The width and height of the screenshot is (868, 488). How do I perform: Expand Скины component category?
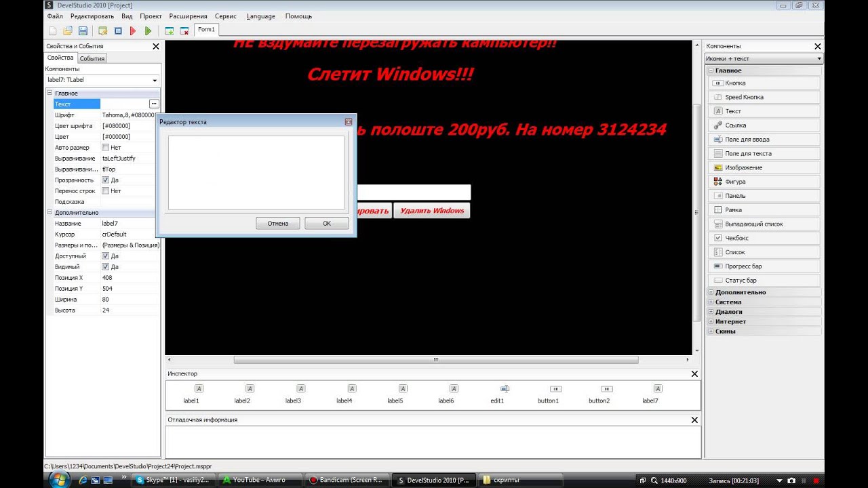tap(711, 331)
